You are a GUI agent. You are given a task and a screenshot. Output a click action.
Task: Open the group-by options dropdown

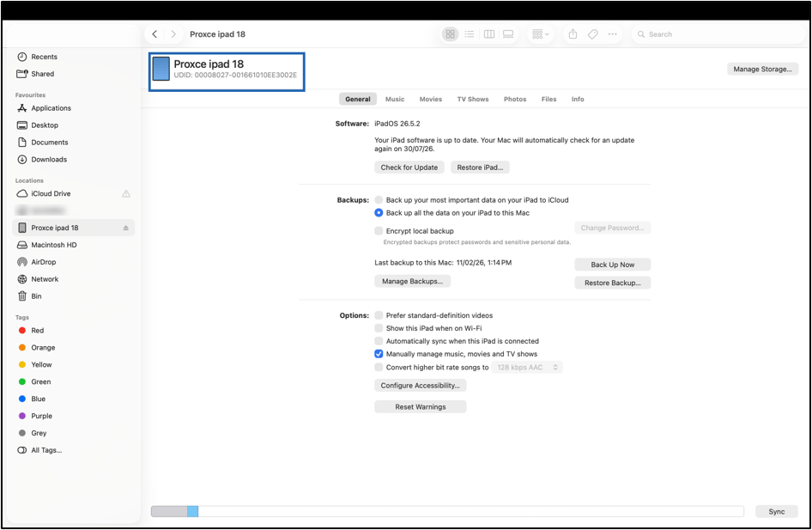[540, 34]
